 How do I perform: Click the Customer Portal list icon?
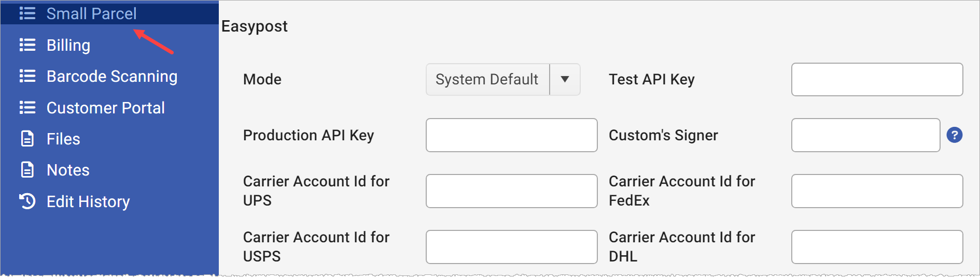pyautogui.click(x=27, y=108)
